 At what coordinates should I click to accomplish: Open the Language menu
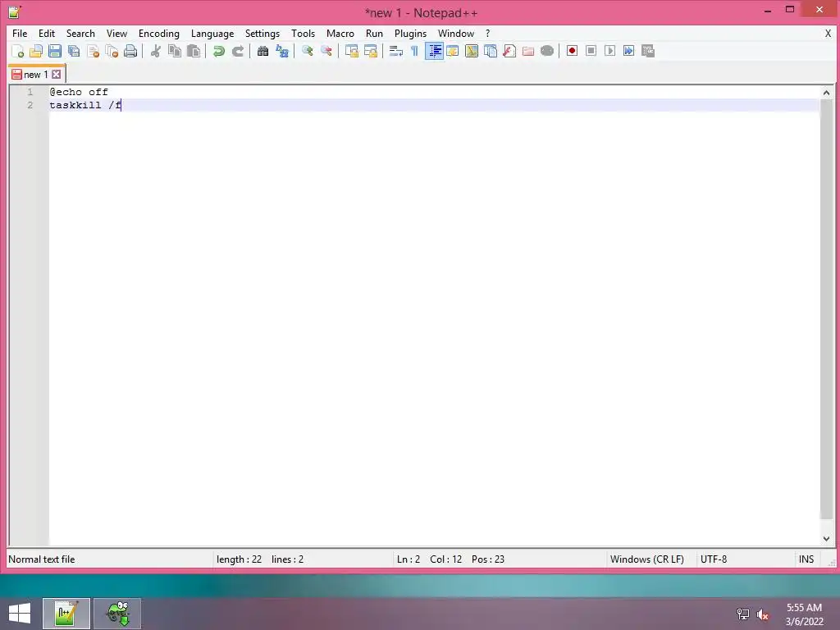pyautogui.click(x=212, y=33)
